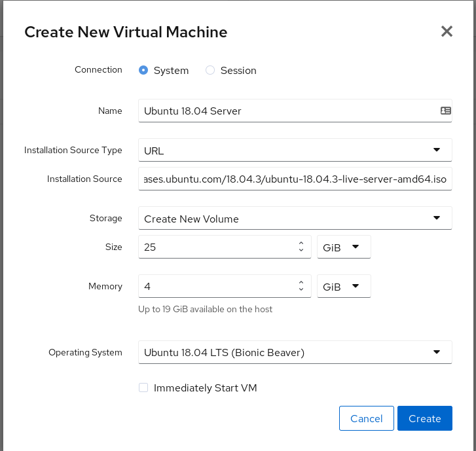This screenshot has height=451, width=476.
Task: Click the Immediately Start VM label text
Action: pos(205,388)
